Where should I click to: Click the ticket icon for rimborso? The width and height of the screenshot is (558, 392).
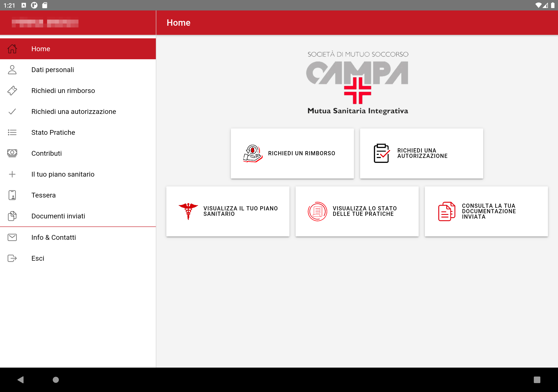(x=12, y=91)
